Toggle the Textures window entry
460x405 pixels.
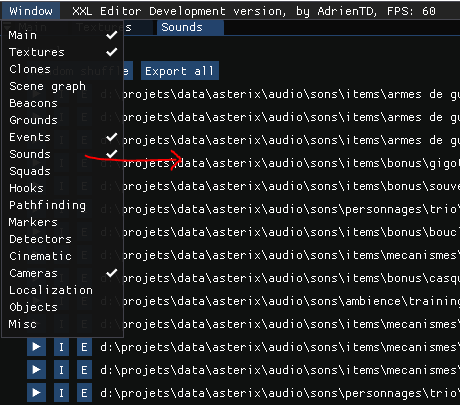pyautogui.click(x=63, y=52)
